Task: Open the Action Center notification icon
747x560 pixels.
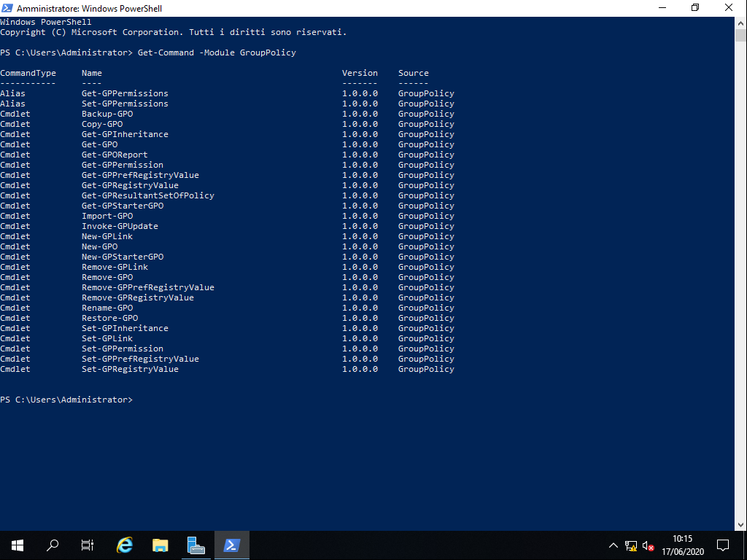Action: (723, 545)
